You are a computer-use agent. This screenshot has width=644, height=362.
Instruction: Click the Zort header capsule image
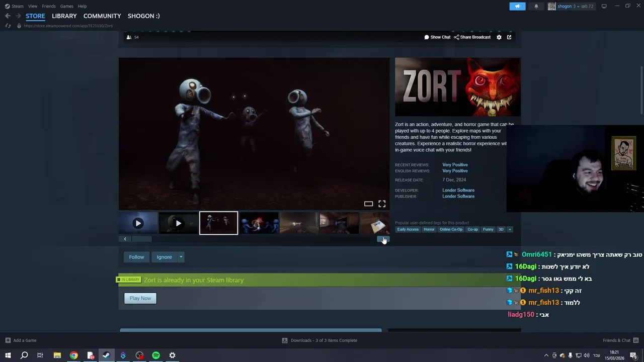point(458,87)
